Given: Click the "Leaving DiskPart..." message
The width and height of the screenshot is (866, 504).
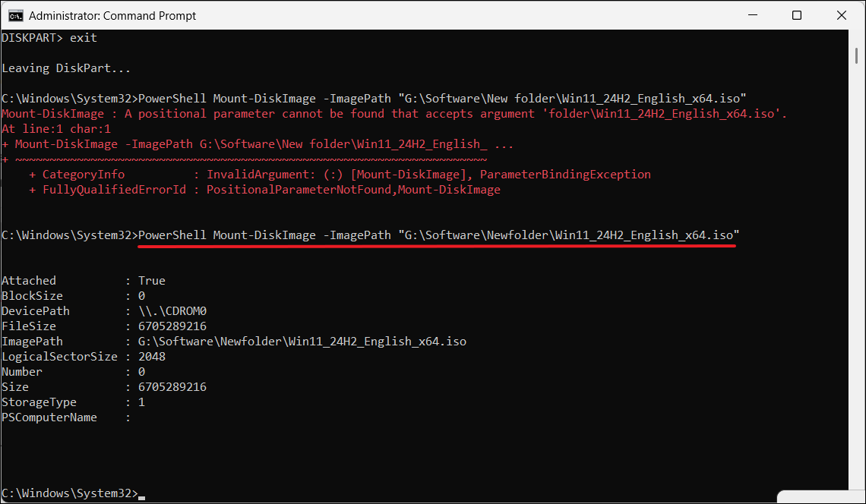Looking at the screenshot, I should 66,68.
